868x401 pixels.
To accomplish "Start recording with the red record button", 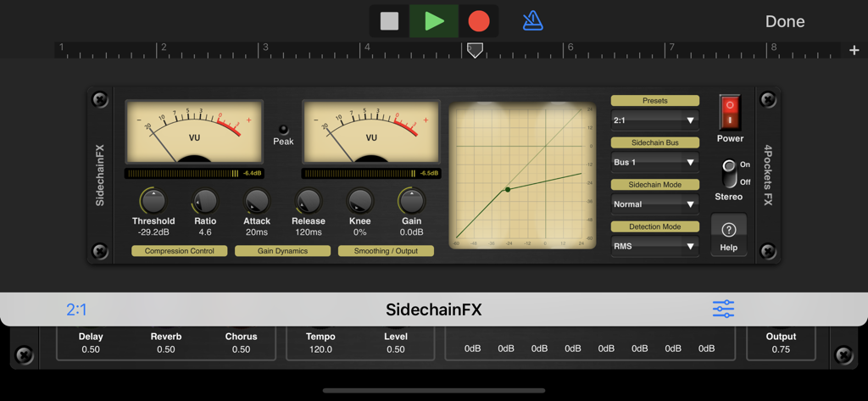I will [479, 21].
